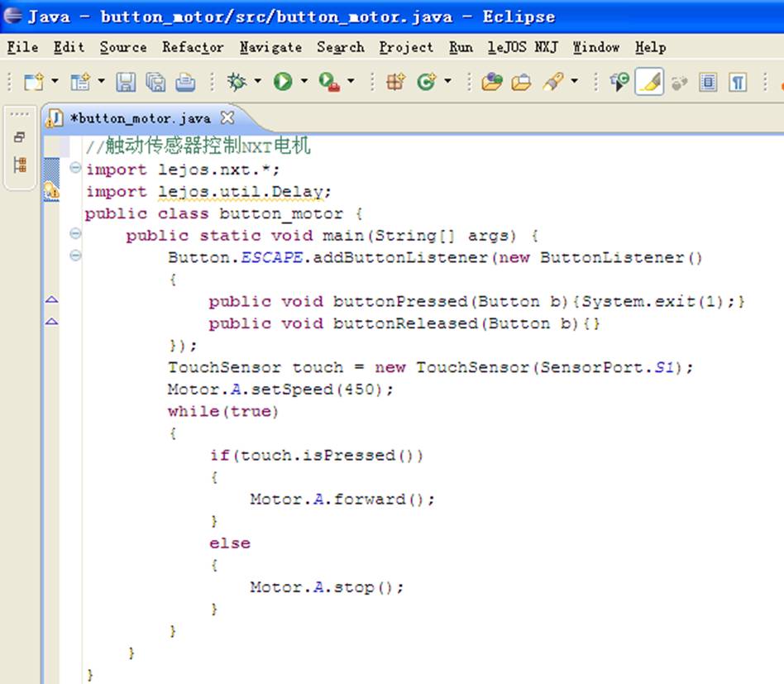The height and width of the screenshot is (684, 784).
Task: Open the Help menu
Action: click(651, 47)
